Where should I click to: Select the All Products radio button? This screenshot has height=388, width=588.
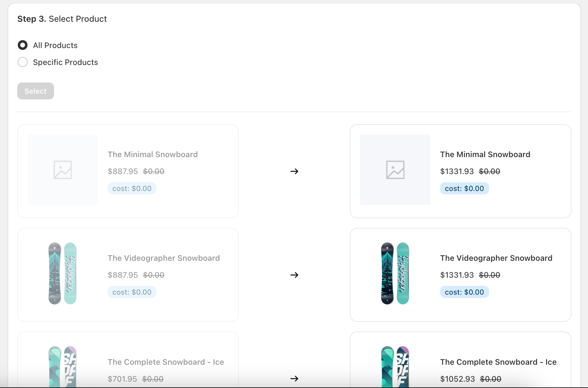point(23,45)
